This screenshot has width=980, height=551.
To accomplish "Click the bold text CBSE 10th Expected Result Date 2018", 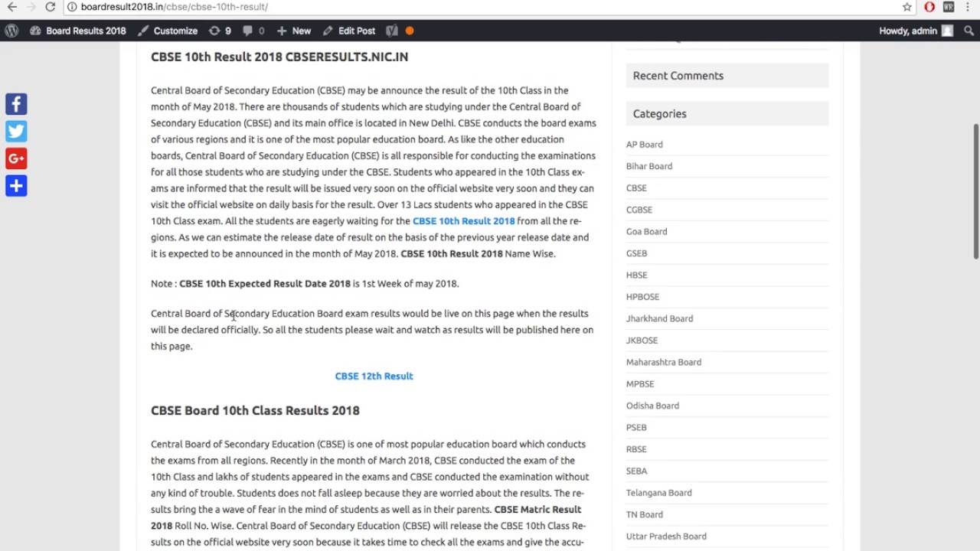I will coord(265,284).
